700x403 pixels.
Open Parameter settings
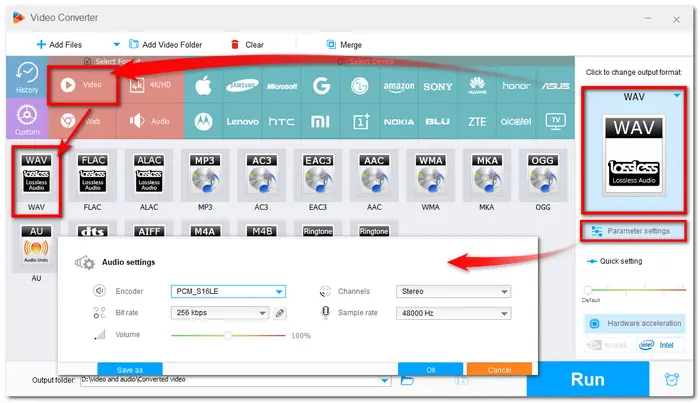633,231
